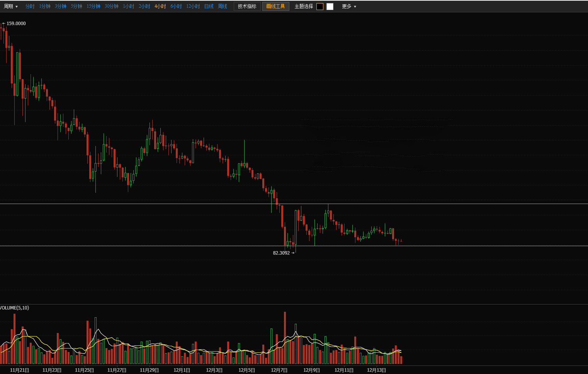Toggle the 画线工具 drawing tools button
The width and height of the screenshot is (588, 374).
(276, 7)
